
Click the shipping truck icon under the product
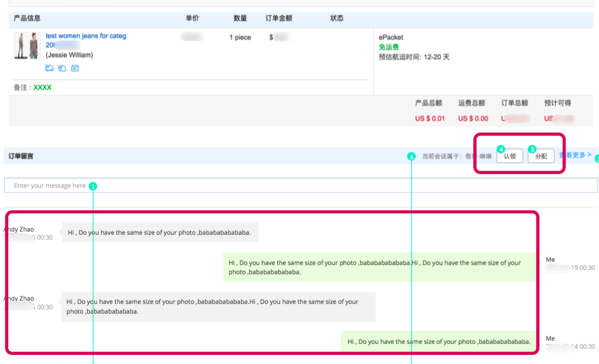coord(49,68)
